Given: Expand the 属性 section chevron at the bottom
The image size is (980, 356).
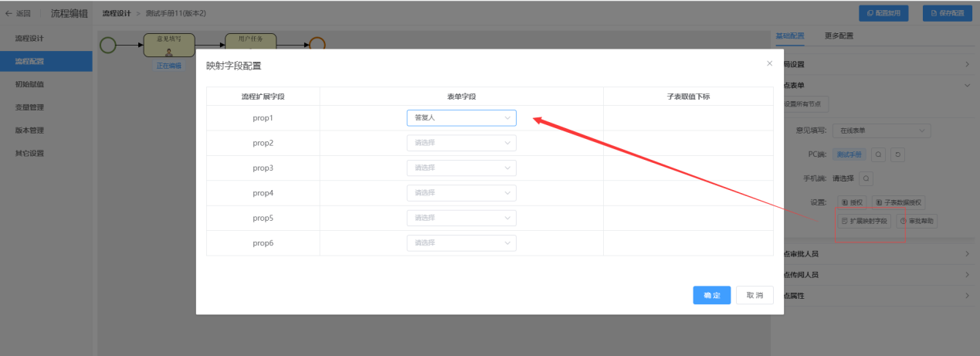Looking at the screenshot, I should click(x=967, y=296).
